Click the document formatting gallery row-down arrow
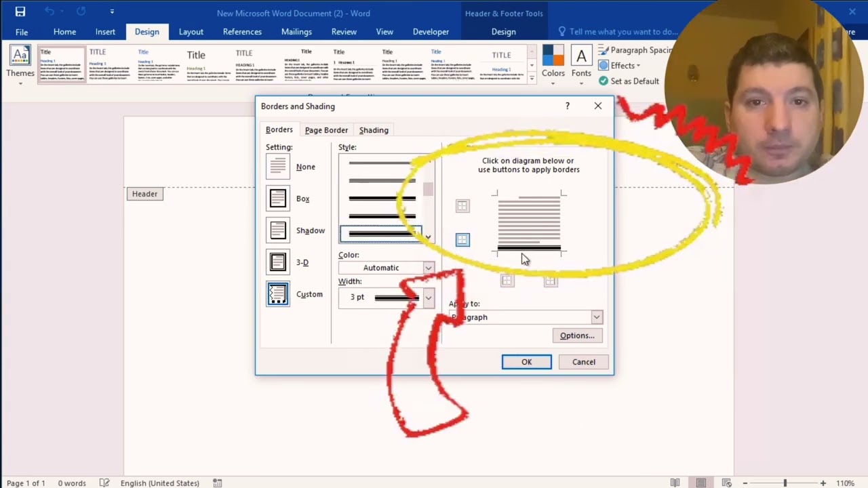This screenshot has height=488, width=868. pyautogui.click(x=532, y=66)
